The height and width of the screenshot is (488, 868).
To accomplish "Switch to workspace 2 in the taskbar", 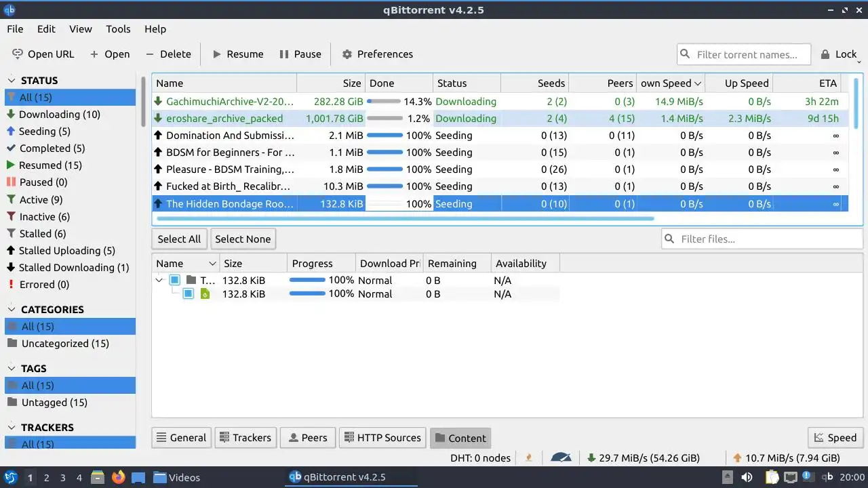I will pos(47,478).
